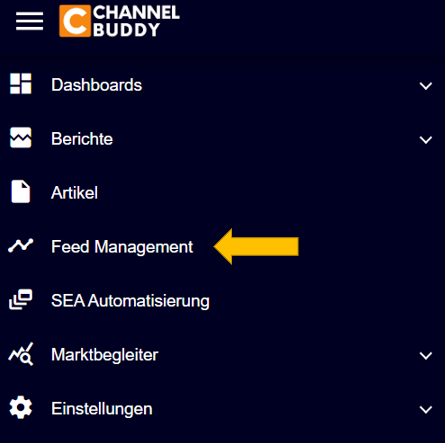Click the Dashboards grid icon
445x443 pixels.
pyautogui.click(x=21, y=84)
